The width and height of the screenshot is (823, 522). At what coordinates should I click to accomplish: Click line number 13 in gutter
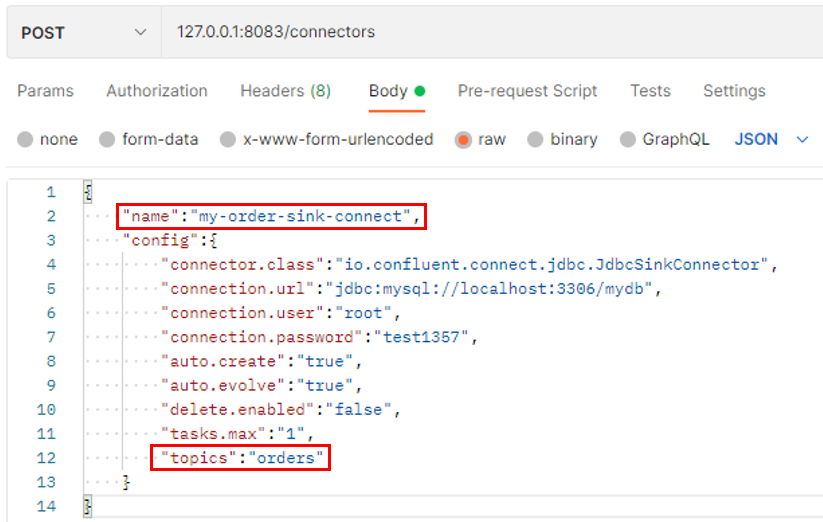click(x=46, y=482)
